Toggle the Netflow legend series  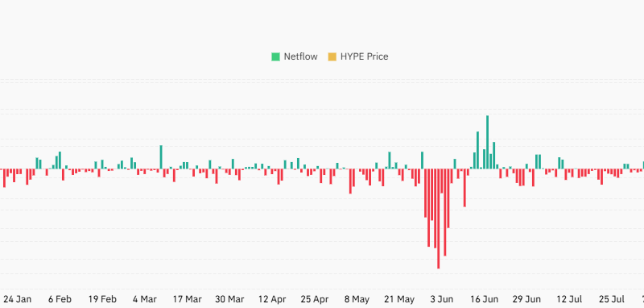294,56
